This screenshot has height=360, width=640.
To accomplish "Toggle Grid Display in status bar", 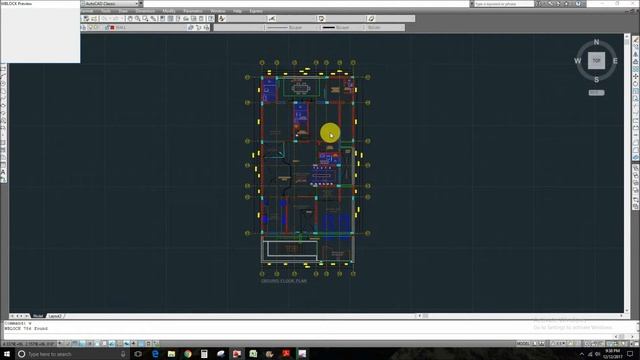I will [x=75, y=343].
